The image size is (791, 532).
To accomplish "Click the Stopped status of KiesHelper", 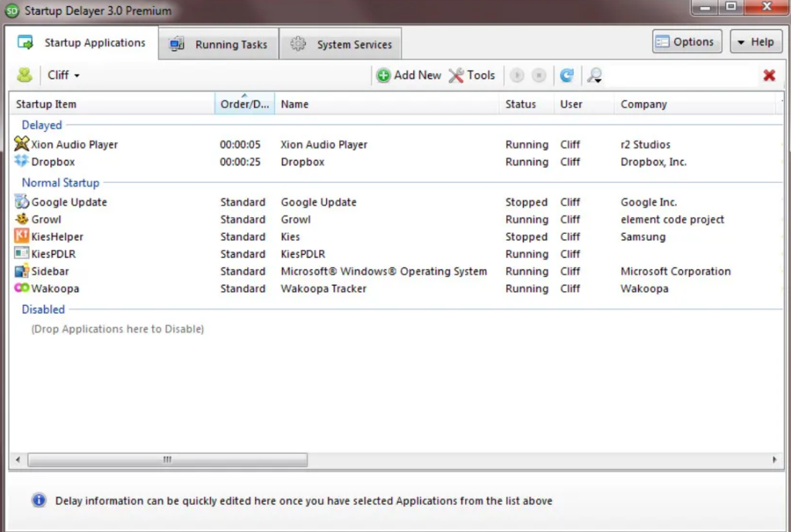I will pyautogui.click(x=526, y=236).
